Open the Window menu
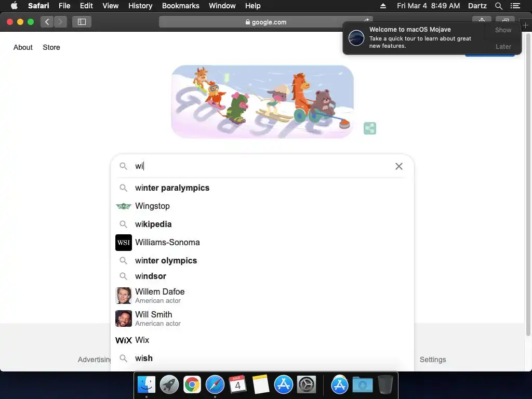Viewport: 532px width, 399px height. pyautogui.click(x=222, y=6)
